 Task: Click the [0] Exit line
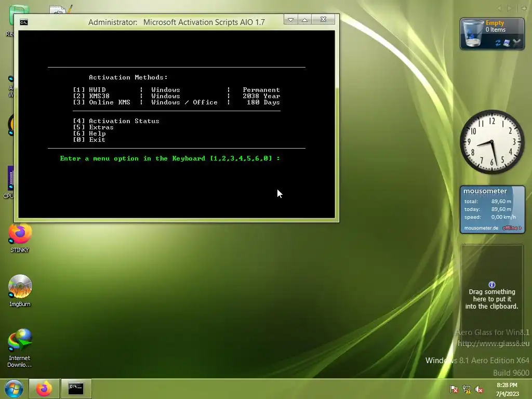[89, 140]
